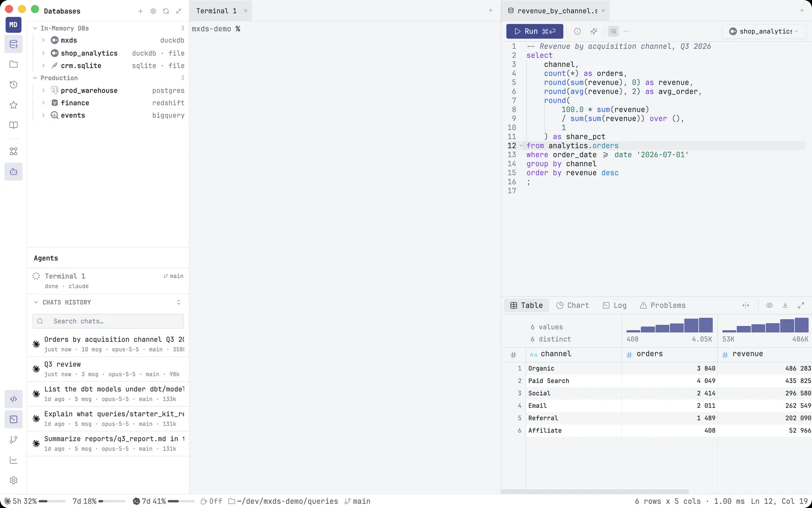Open the line chart icon in sidebar
This screenshot has width=812, height=508.
click(14, 460)
